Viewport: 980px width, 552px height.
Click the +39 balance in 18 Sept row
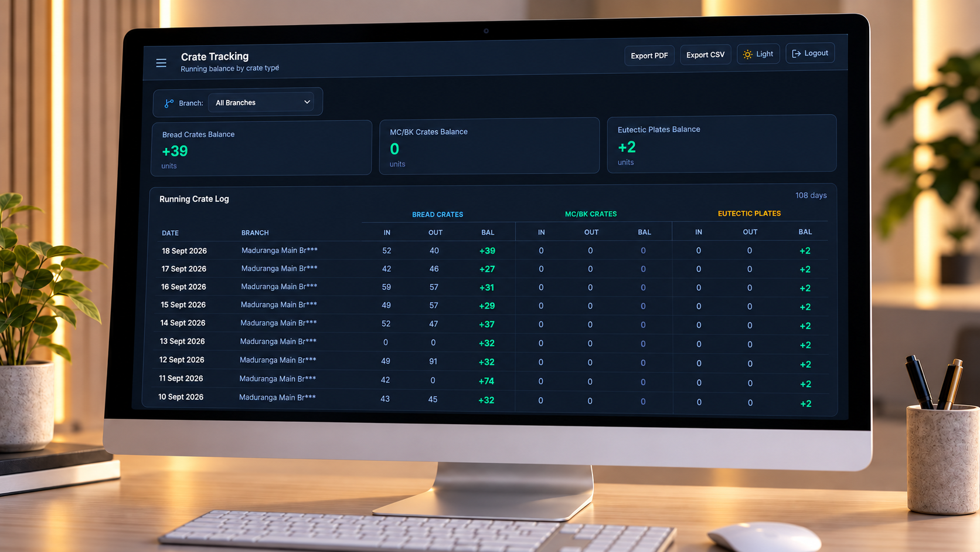click(x=487, y=251)
